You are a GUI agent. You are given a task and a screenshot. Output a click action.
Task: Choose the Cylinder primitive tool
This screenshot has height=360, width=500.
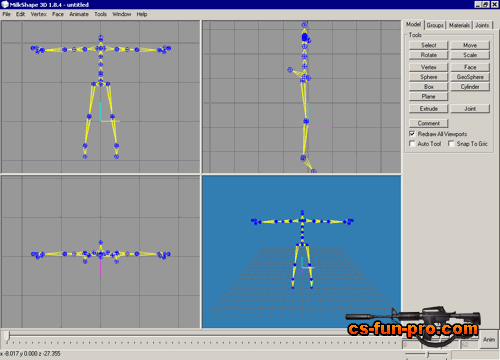point(470,87)
